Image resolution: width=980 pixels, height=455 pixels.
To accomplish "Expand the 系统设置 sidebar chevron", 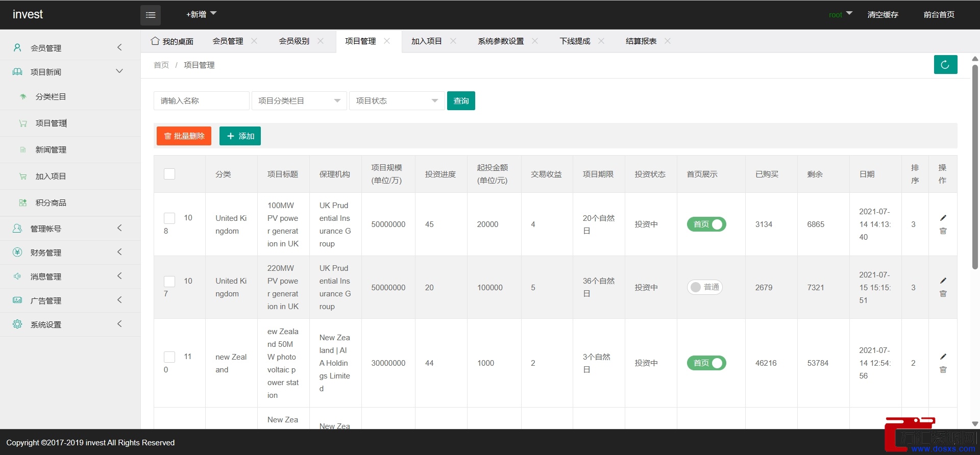I will click(119, 324).
